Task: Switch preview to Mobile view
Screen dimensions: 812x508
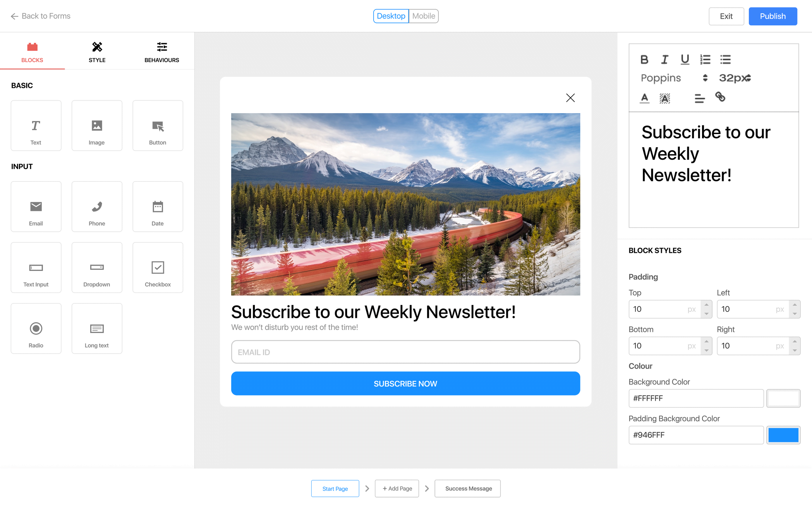Action: click(424, 16)
